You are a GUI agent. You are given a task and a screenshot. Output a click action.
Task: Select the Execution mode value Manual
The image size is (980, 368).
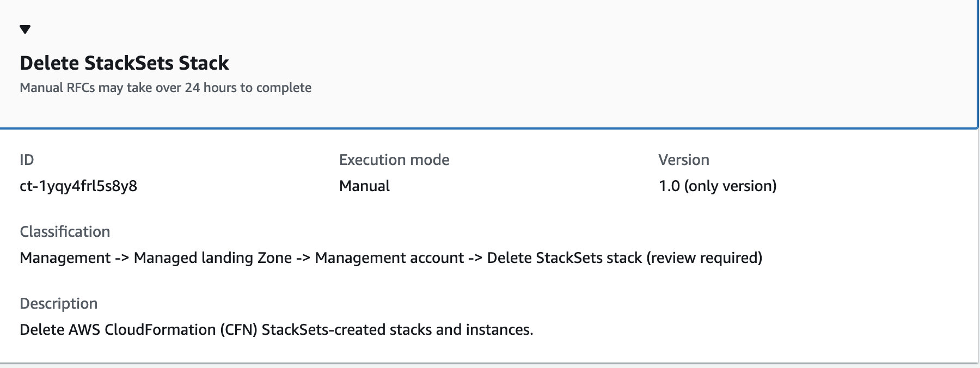point(364,186)
